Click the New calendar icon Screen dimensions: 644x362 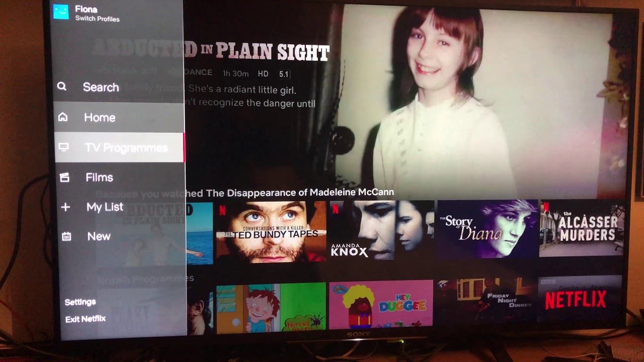(x=66, y=236)
